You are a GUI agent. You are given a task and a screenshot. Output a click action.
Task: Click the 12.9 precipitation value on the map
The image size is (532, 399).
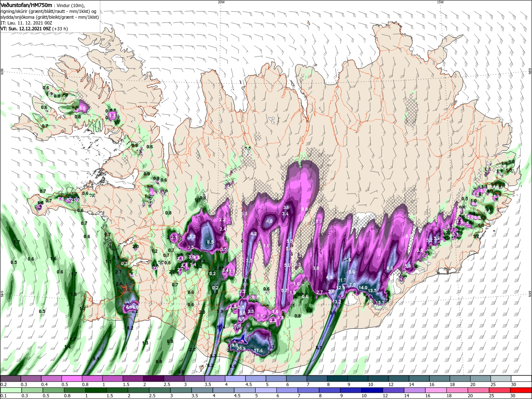click(340, 287)
